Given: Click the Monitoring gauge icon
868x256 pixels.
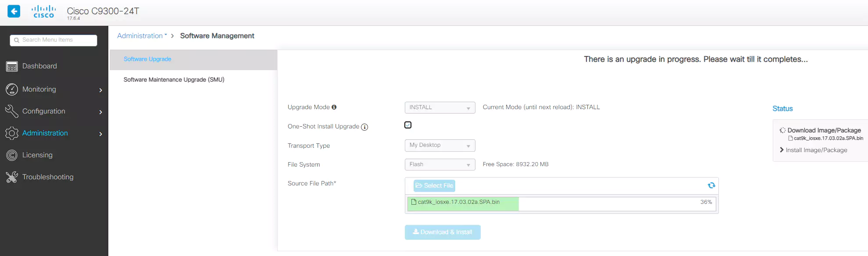Looking at the screenshot, I should pyautogui.click(x=12, y=89).
